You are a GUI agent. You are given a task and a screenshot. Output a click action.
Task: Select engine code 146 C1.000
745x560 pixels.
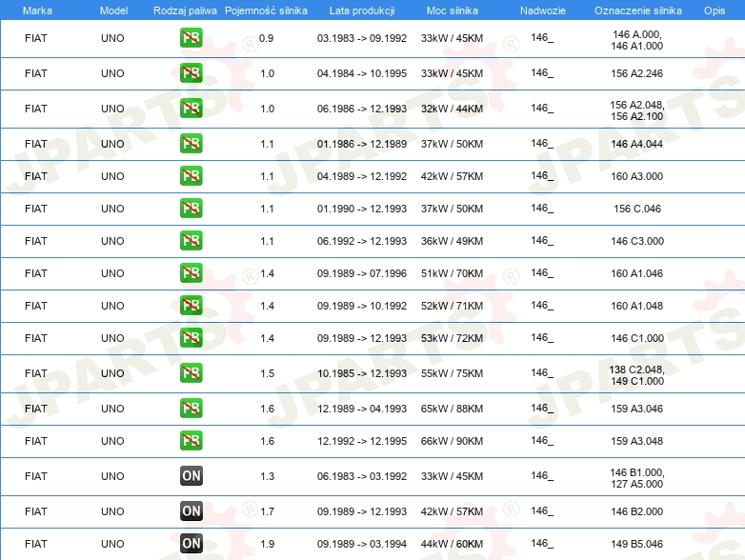point(637,338)
